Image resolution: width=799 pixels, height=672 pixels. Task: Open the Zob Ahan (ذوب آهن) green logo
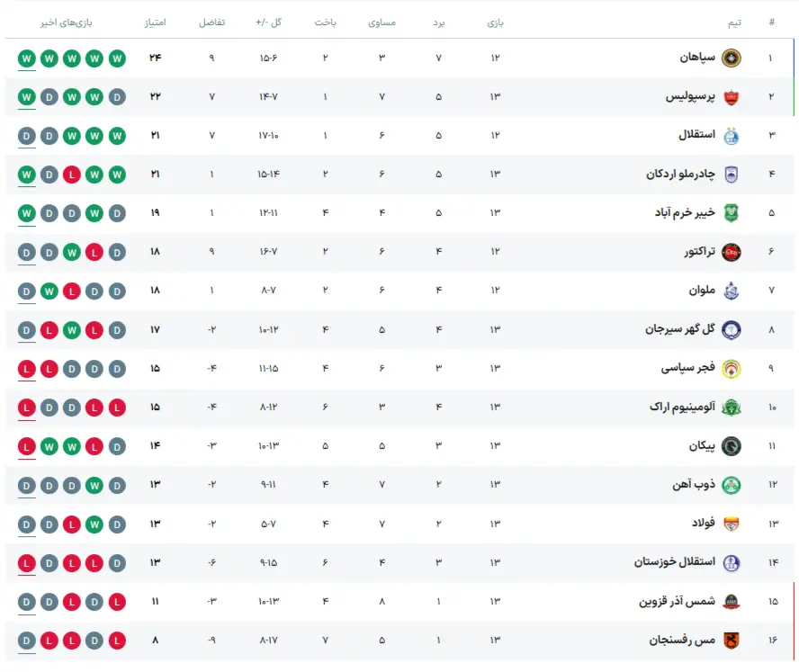[731, 485]
